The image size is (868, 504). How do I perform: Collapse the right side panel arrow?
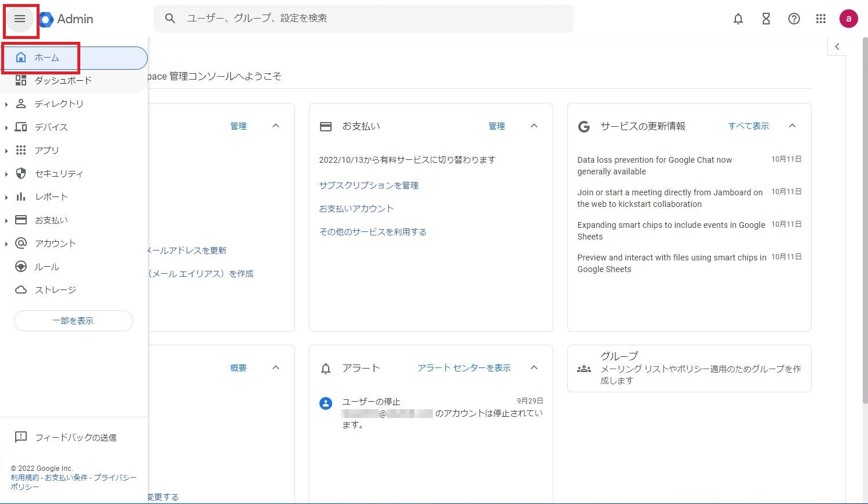[837, 47]
